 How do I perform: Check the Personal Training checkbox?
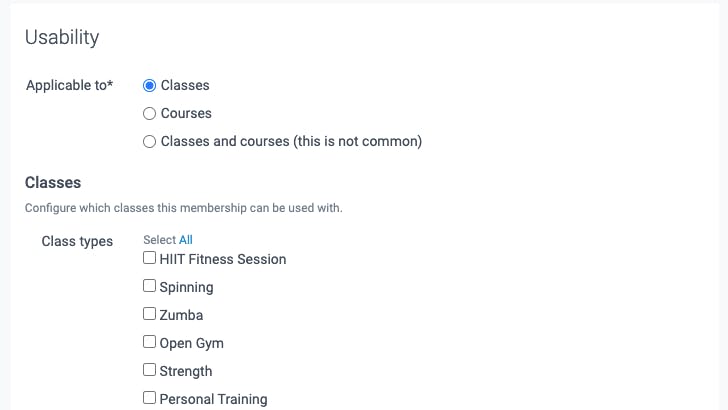tap(150, 397)
